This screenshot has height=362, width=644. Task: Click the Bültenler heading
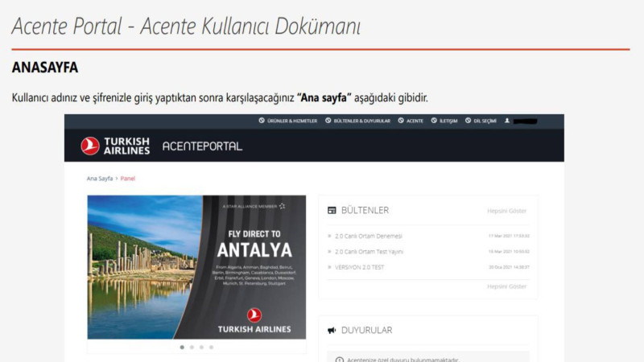tap(365, 211)
